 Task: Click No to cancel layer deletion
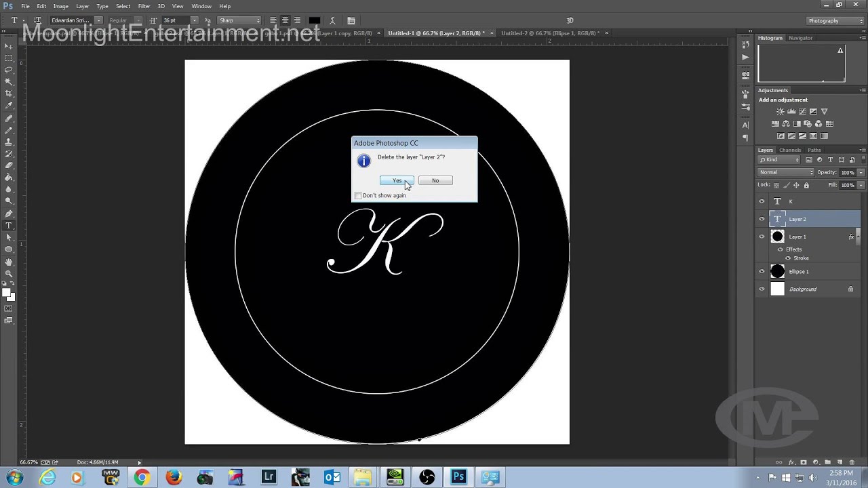(x=435, y=180)
